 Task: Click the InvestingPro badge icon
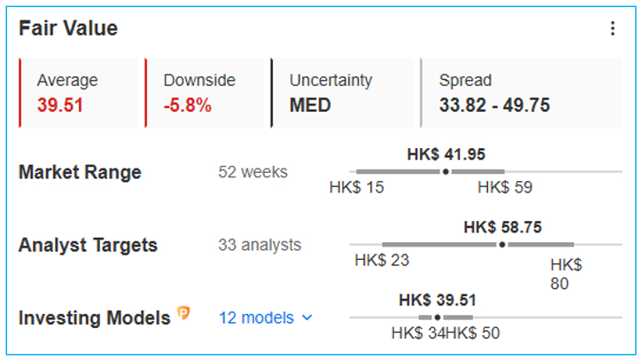[183, 313]
